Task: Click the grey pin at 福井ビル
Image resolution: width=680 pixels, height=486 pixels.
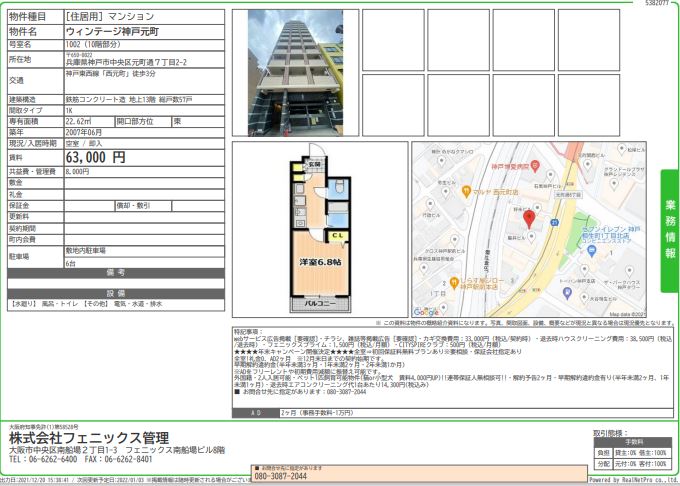Action: 531,237
